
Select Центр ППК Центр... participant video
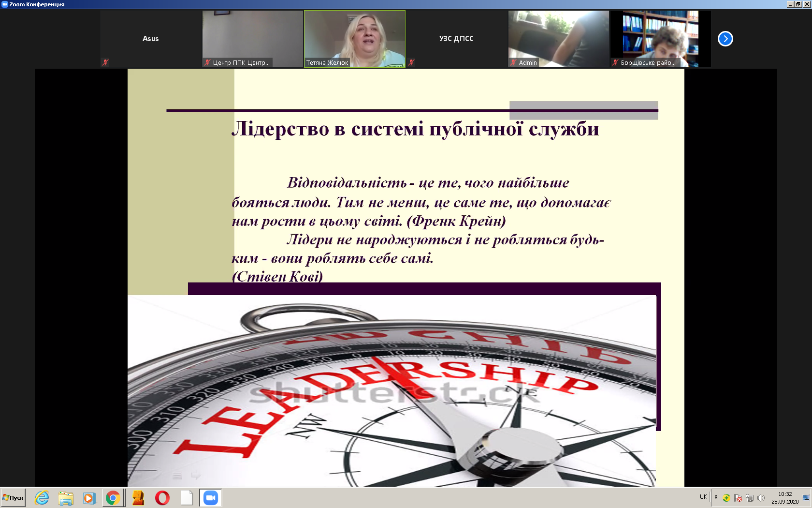(253, 39)
